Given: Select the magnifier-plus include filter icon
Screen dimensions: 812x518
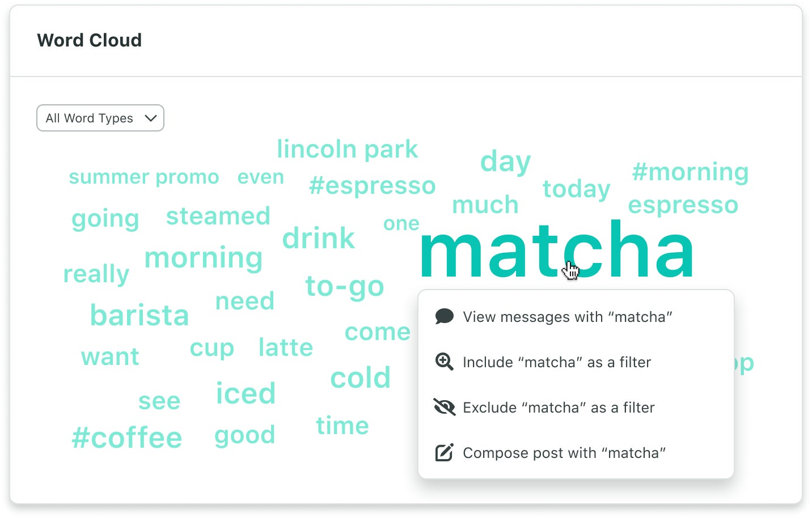Looking at the screenshot, I should (445, 362).
